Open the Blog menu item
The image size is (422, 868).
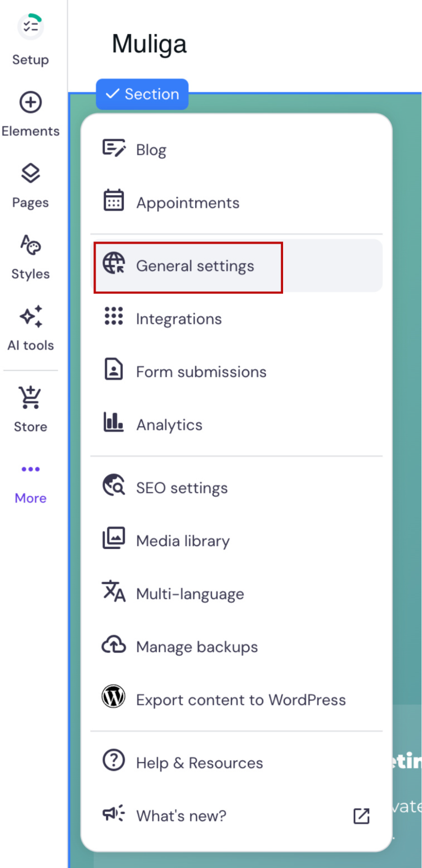tap(151, 150)
